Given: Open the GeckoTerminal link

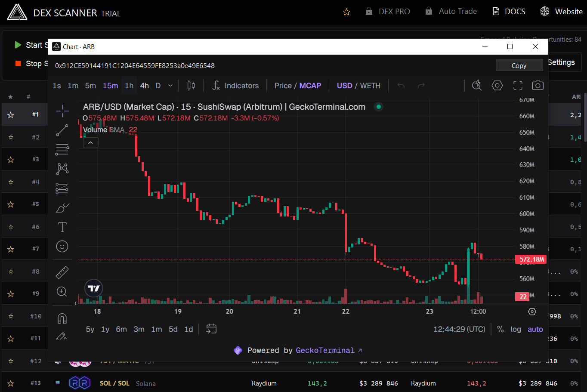Looking at the screenshot, I should pyautogui.click(x=329, y=350).
